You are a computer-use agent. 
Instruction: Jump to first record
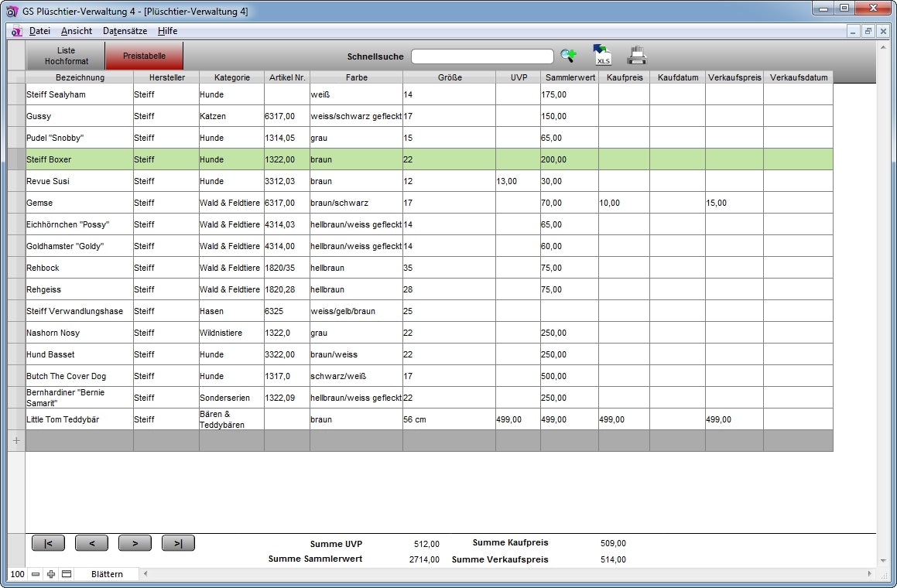point(48,543)
